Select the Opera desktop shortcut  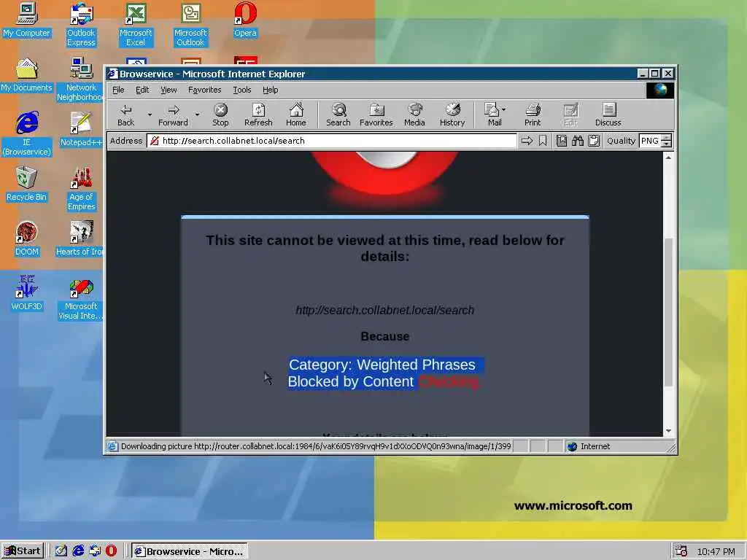pyautogui.click(x=245, y=20)
